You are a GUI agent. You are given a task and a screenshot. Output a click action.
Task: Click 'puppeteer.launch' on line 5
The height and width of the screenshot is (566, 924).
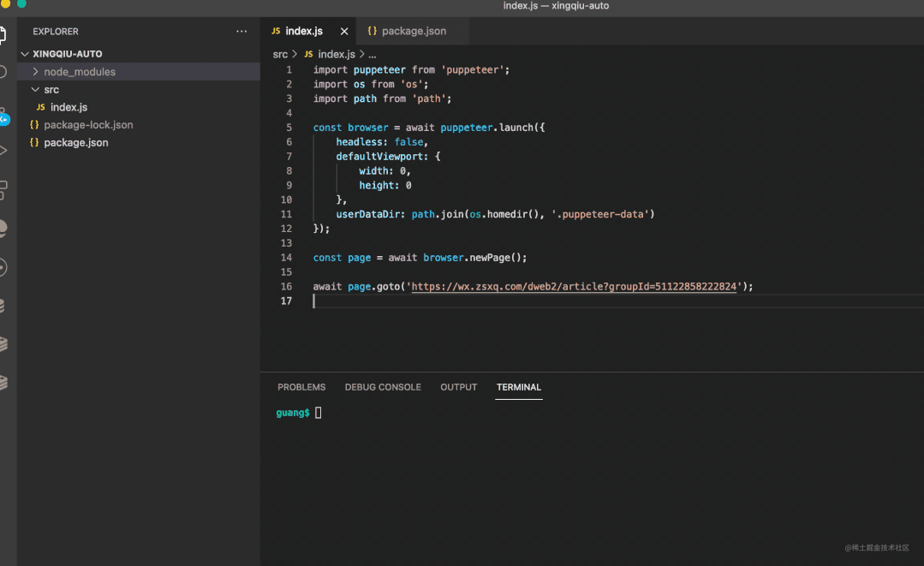coord(486,128)
